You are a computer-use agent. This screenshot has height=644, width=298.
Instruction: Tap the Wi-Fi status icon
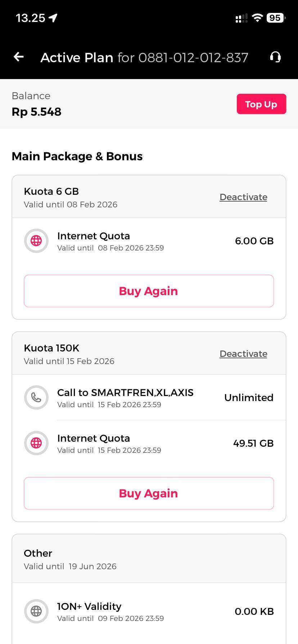click(257, 18)
